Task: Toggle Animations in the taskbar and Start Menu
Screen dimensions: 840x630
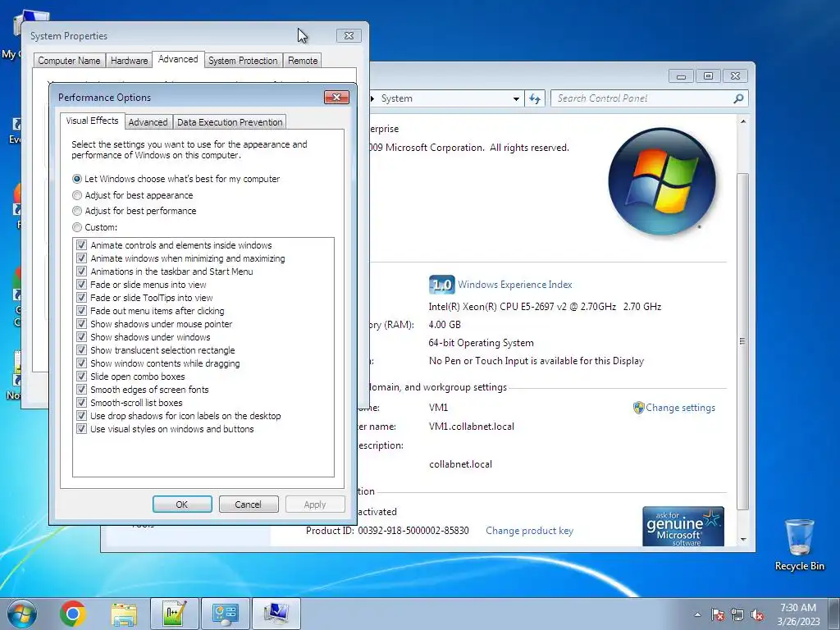Action: [81, 271]
